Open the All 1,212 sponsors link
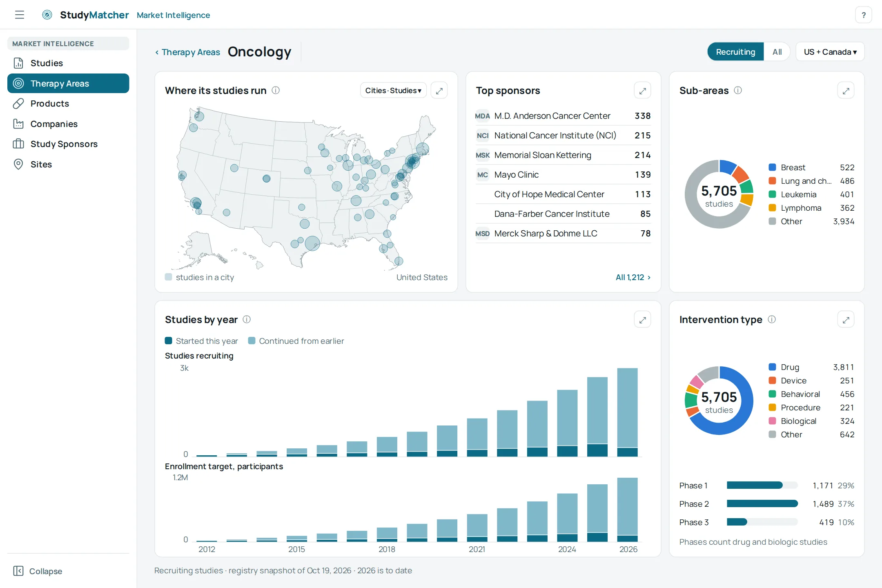The width and height of the screenshot is (882, 588). tap(633, 277)
